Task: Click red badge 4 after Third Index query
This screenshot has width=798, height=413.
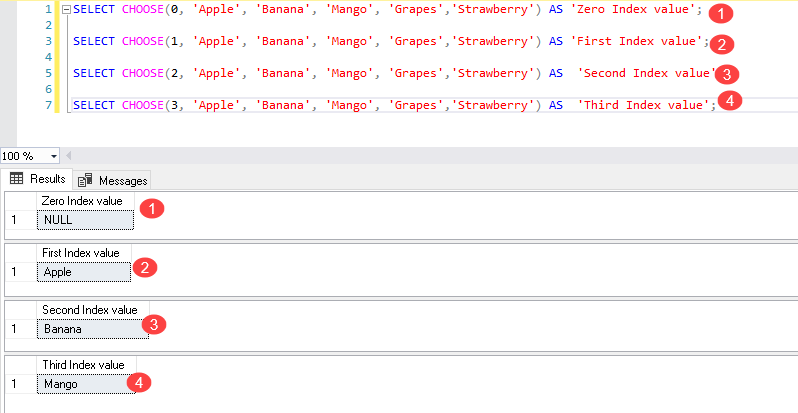Action: point(731,101)
